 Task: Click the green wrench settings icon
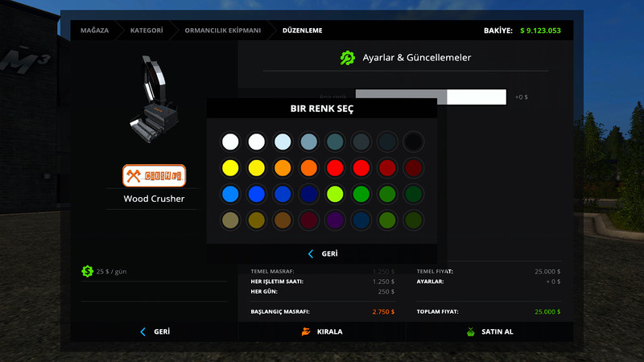(348, 58)
